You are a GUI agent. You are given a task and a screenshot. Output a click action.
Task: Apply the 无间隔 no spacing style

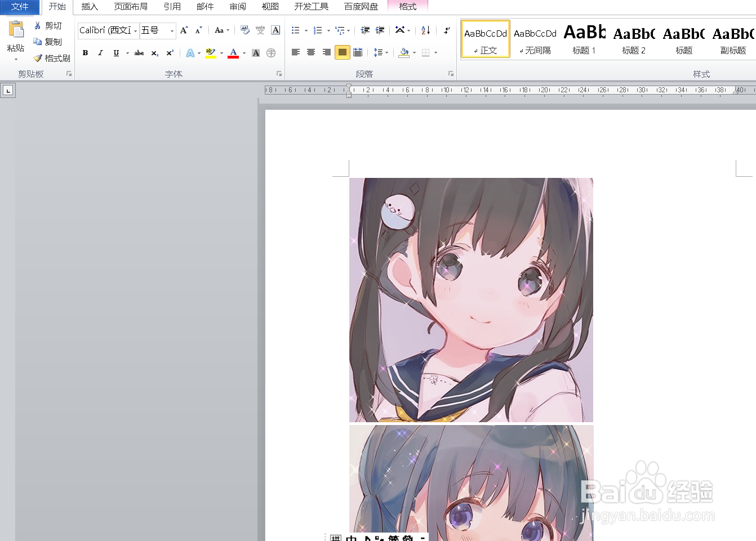[535, 39]
